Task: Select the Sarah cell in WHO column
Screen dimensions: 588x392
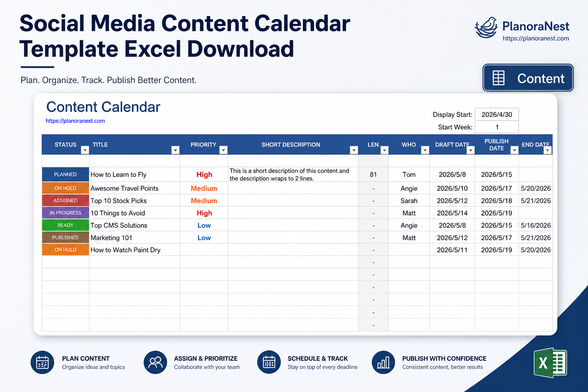Action: pos(409,201)
